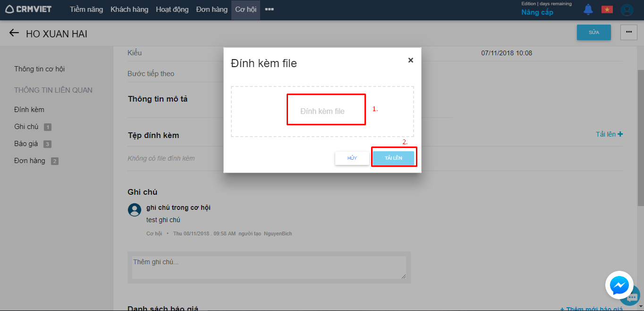Image resolution: width=644 pixels, height=311 pixels.
Task: Select Báo giá in the sidebar
Action: pyautogui.click(x=26, y=144)
